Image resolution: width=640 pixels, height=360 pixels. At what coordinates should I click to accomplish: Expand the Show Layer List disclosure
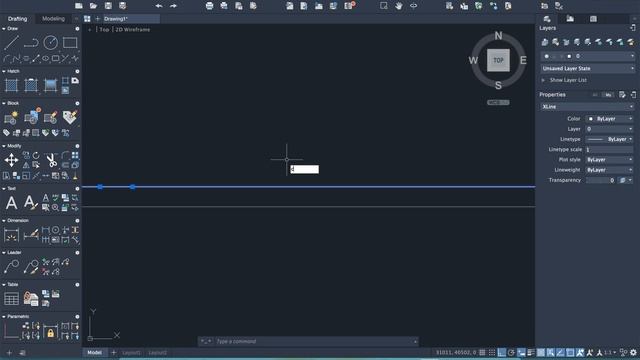543,80
